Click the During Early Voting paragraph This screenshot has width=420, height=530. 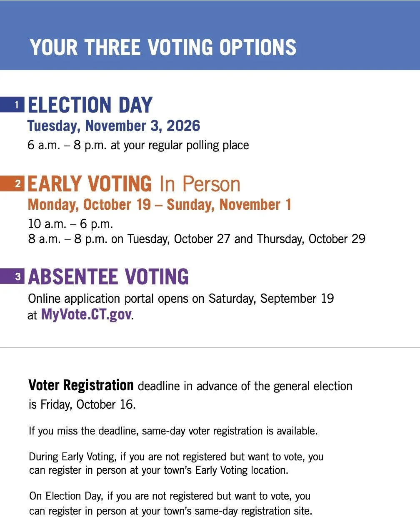[x=176, y=463]
